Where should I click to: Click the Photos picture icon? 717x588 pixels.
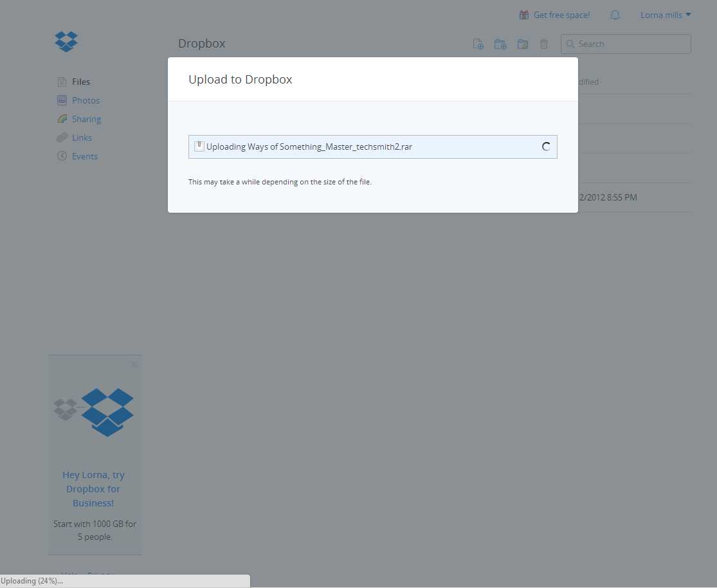point(62,100)
